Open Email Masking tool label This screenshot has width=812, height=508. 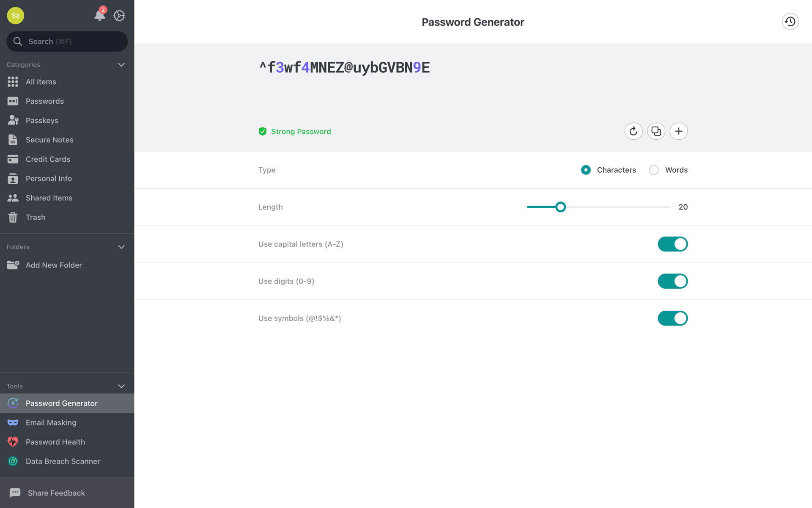[51, 422]
